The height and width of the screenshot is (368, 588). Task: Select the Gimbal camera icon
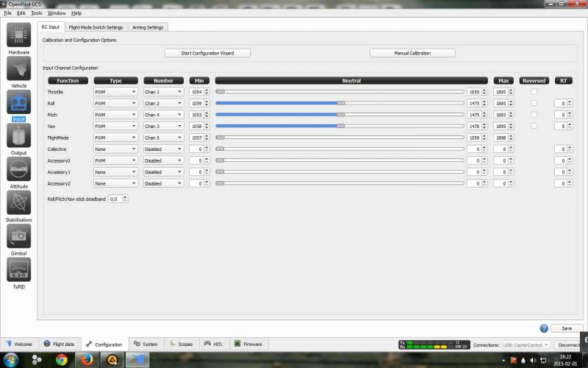tap(19, 236)
